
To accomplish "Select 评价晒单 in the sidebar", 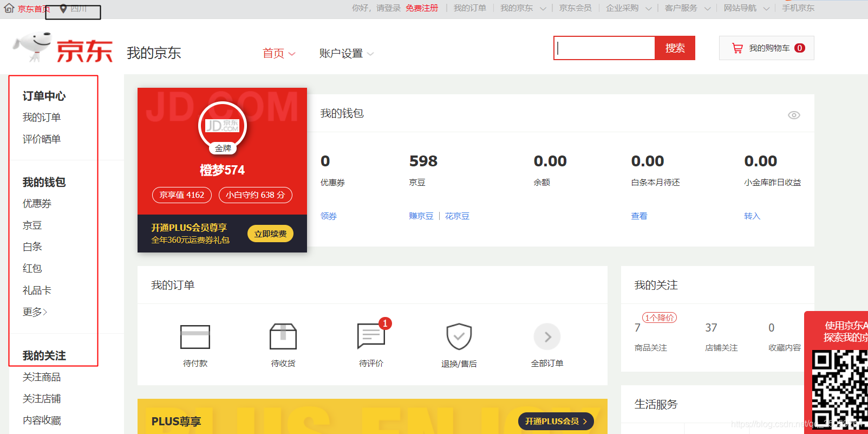I will tap(42, 139).
